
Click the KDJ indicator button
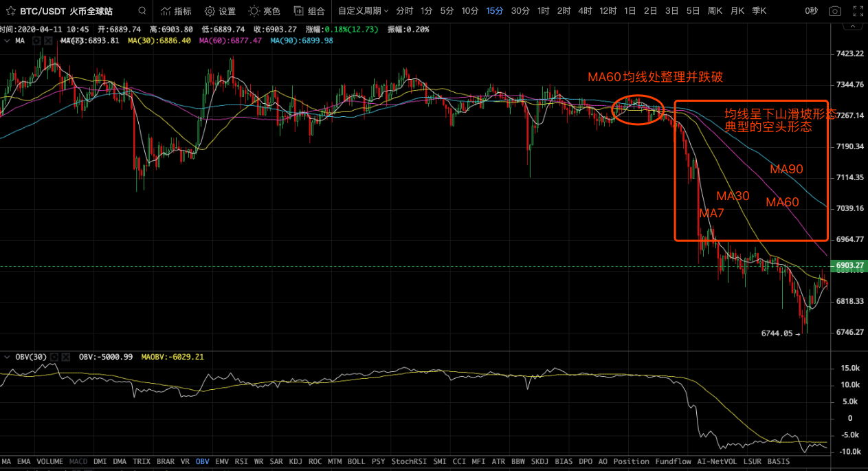coord(296,461)
